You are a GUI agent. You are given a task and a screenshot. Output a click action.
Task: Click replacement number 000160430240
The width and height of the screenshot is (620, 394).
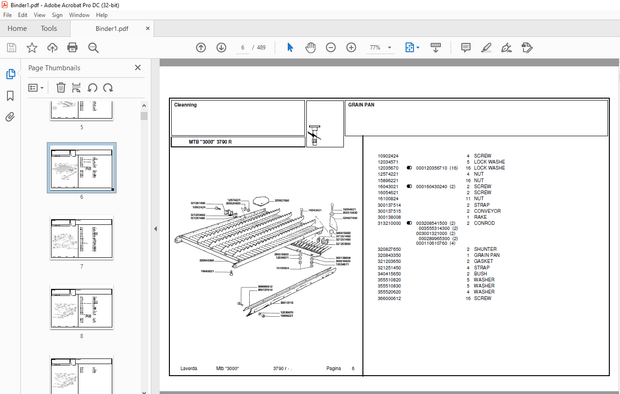click(x=431, y=186)
